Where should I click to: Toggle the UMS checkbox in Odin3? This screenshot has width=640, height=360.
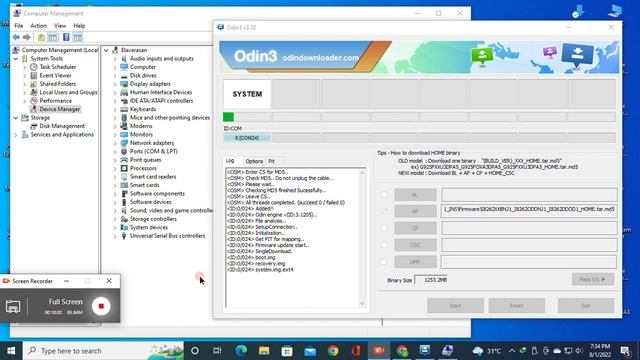pos(384,261)
